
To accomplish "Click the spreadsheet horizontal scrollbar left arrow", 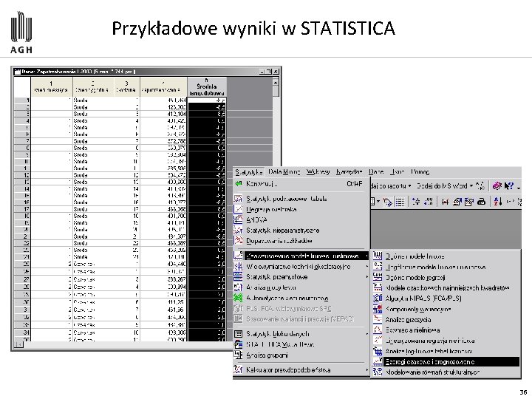I will [19, 345].
